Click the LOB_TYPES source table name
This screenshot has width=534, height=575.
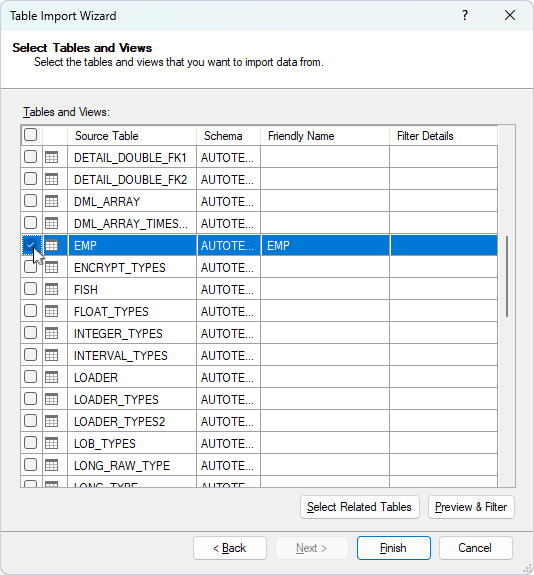[x=105, y=444]
